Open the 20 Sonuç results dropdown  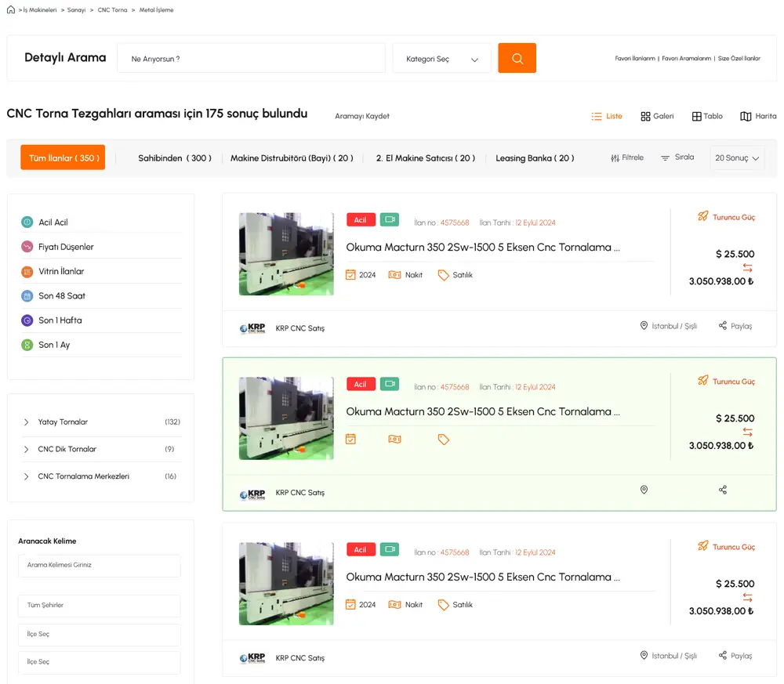[x=737, y=158]
